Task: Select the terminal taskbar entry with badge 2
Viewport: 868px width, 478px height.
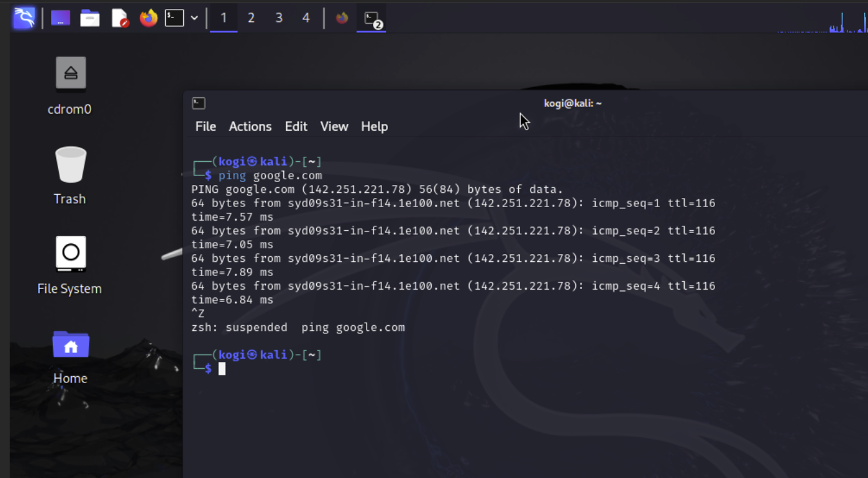Action: 370,18
